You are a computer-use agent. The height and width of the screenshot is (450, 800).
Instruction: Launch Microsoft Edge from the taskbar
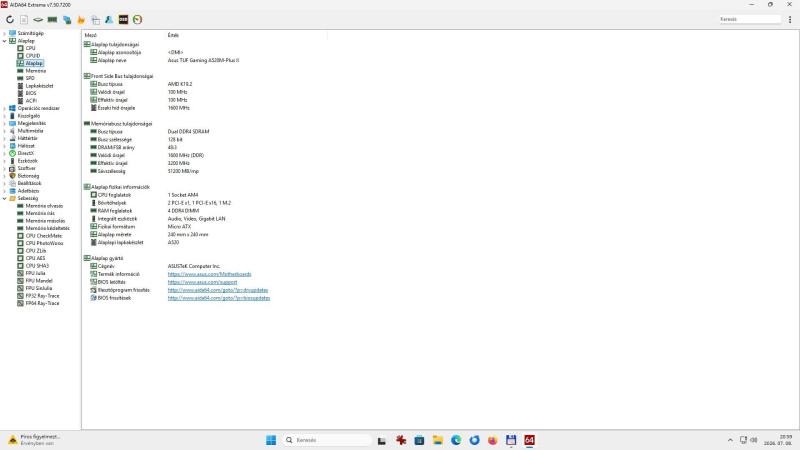tap(456, 440)
